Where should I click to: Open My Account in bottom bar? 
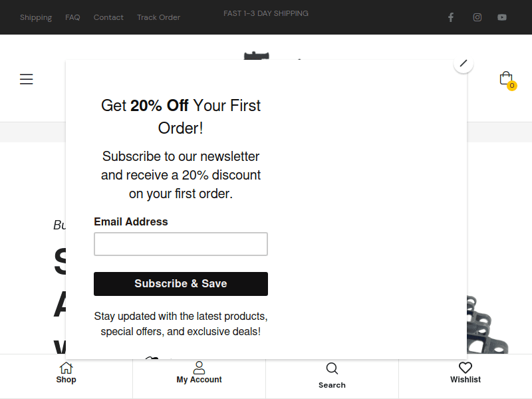click(x=199, y=373)
